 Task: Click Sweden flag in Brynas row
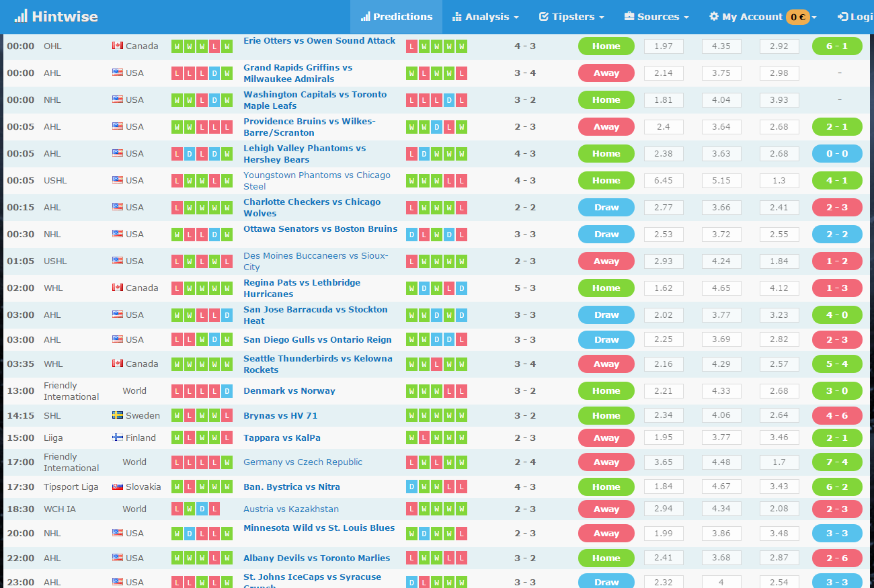pos(118,415)
